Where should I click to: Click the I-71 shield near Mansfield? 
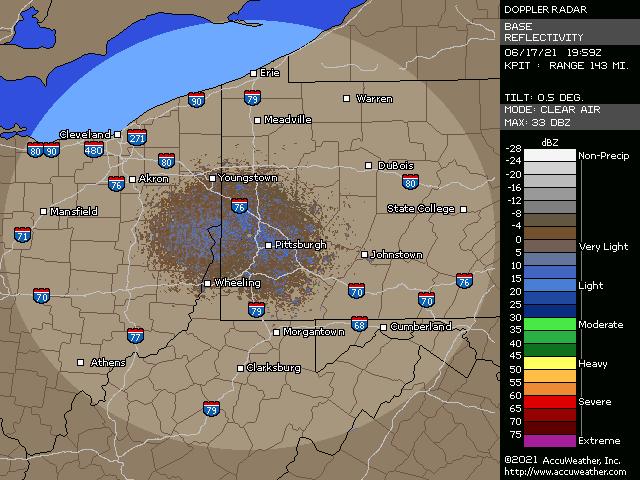pyautogui.click(x=22, y=235)
